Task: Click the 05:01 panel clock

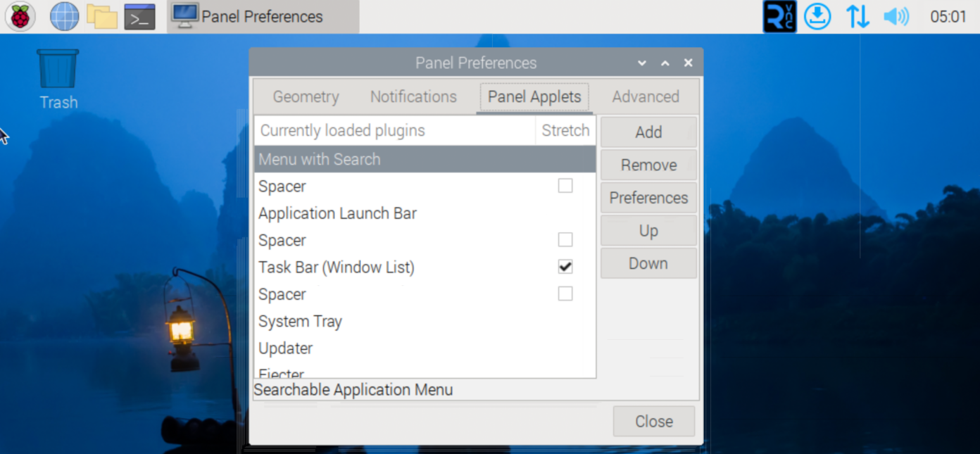Action: (948, 16)
